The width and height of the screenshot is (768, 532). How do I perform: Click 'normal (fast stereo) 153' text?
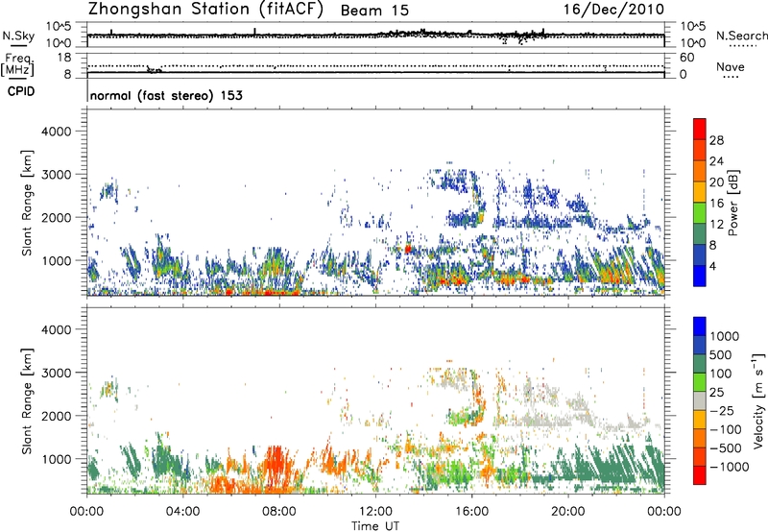[166, 95]
